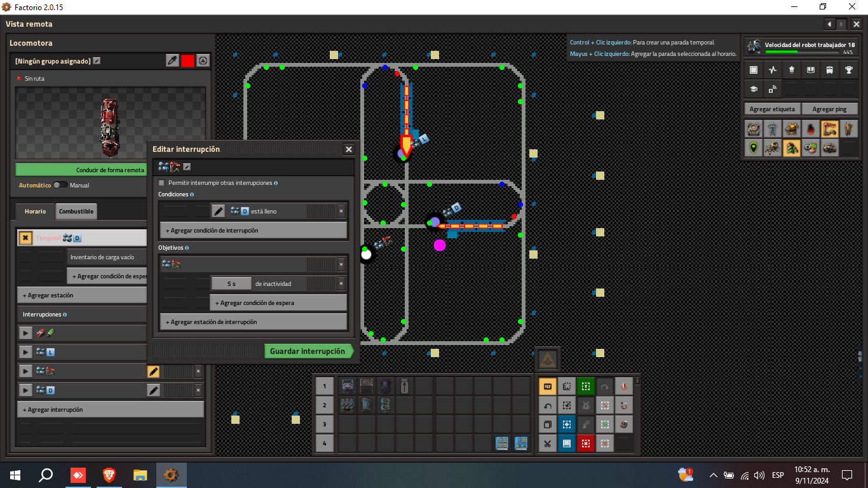Expand the D interruption play arrow
868x488 pixels.
(x=25, y=390)
